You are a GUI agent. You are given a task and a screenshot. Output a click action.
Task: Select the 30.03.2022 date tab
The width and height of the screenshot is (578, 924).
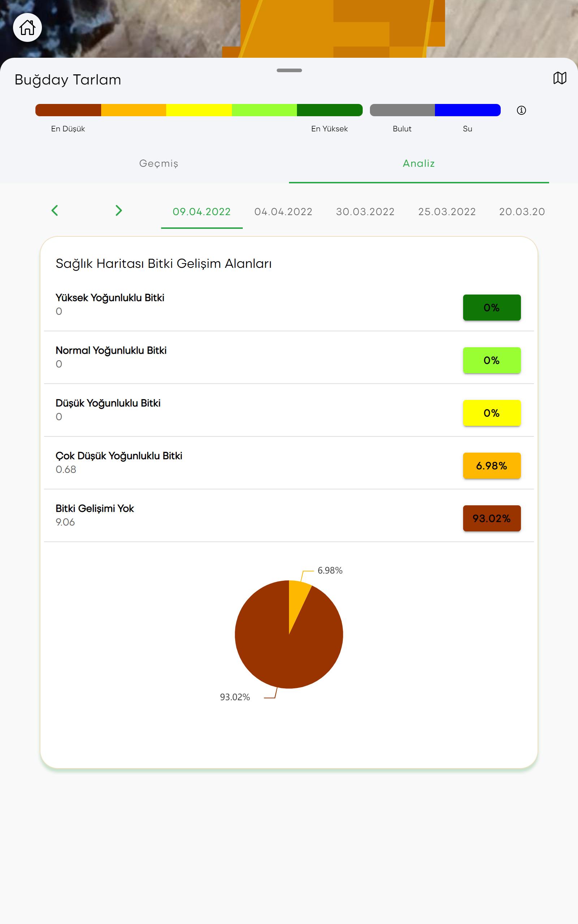365,212
